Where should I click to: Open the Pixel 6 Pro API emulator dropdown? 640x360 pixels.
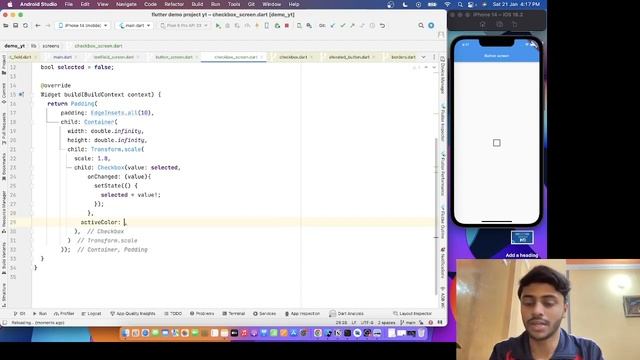pos(184,26)
